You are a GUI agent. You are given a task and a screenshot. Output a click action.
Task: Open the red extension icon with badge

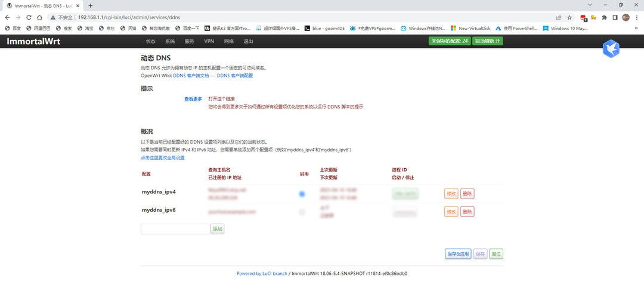[x=583, y=18]
